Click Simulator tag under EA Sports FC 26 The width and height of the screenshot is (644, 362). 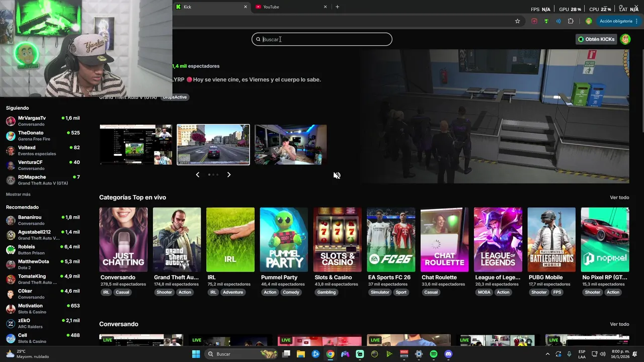(380, 292)
